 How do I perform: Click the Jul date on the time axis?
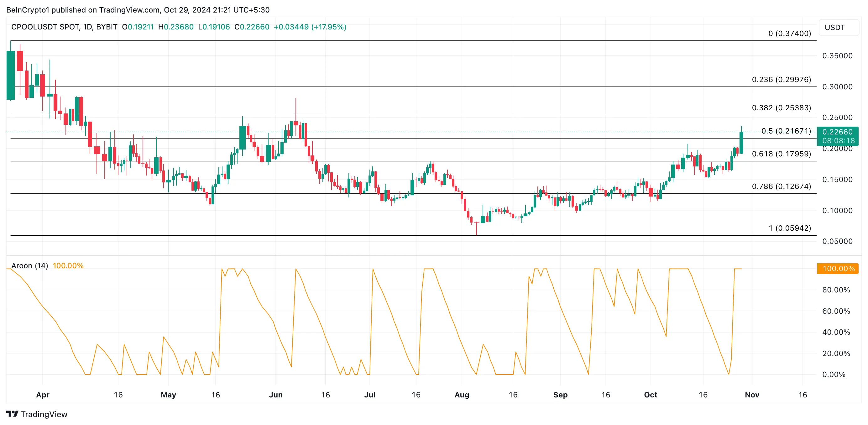click(370, 395)
